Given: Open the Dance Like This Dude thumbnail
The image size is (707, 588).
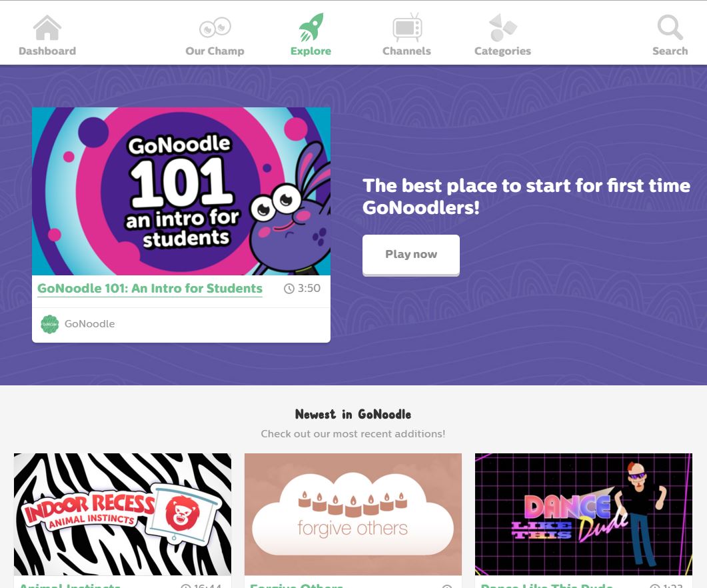Looking at the screenshot, I should point(584,514).
